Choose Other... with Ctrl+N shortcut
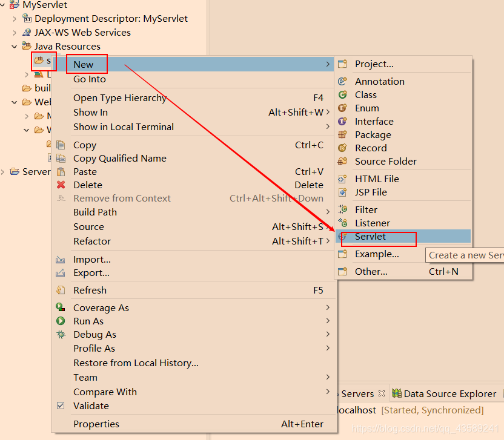The image size is (504, 440). click(403, 271)
